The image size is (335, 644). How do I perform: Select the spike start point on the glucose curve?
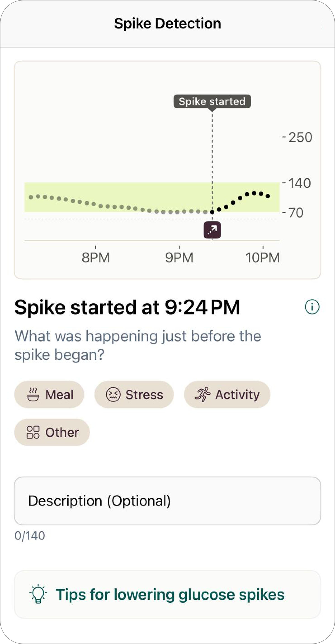point(212,212)
